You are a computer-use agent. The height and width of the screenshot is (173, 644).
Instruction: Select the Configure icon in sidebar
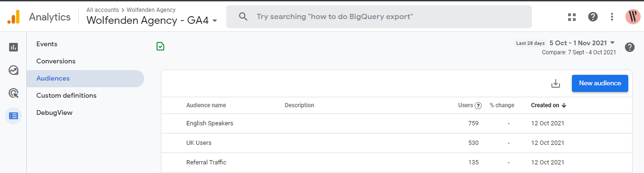coord(13,116)
